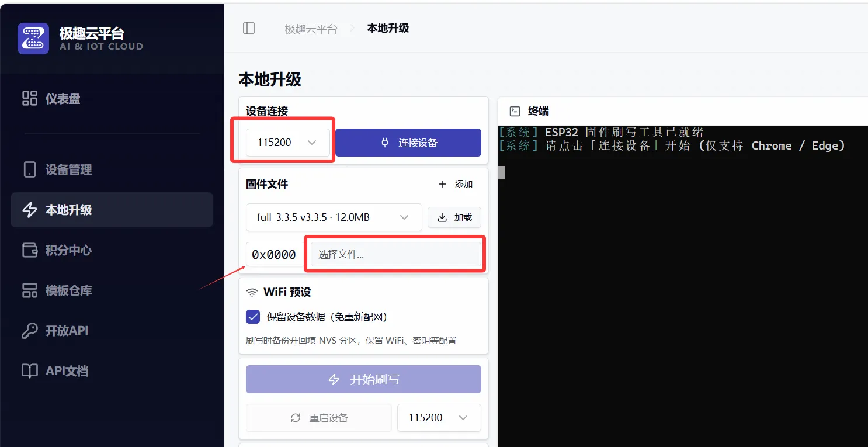The width and height of the screenshot is (868, 447).
Task: Open the 开放API section
Action: click(112, 331)
